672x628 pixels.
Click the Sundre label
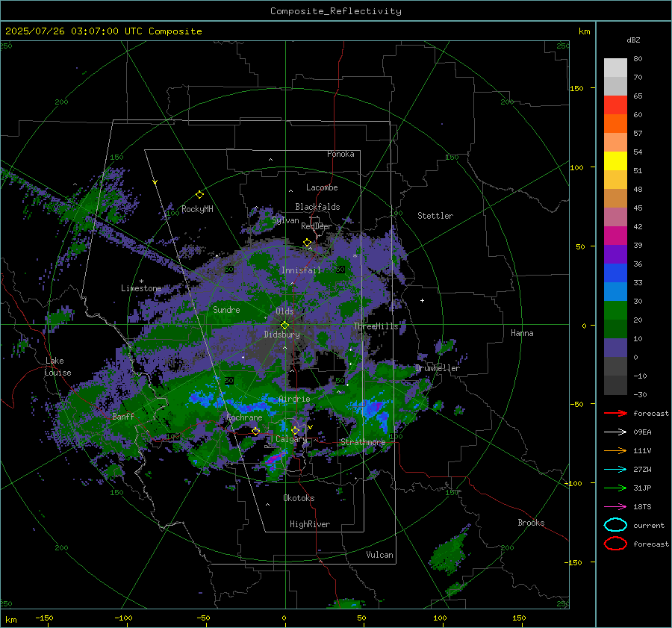click(226, 309)
